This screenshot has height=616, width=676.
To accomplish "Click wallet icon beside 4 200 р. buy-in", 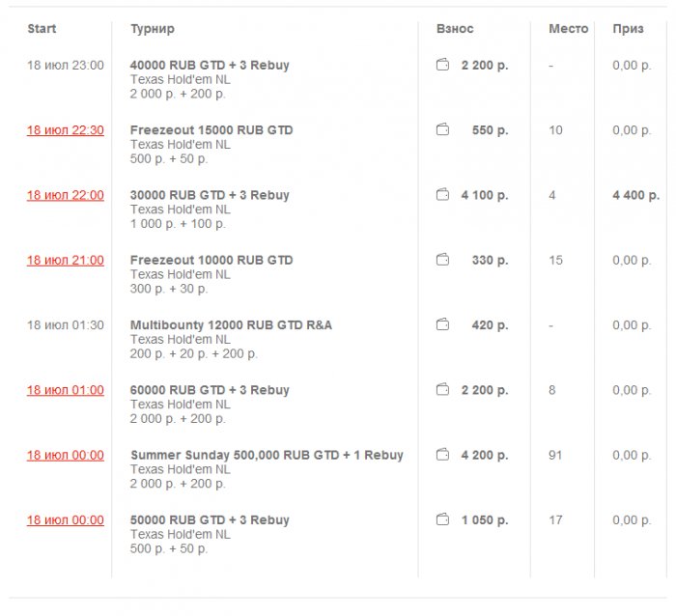I will [x=442, y=455].
